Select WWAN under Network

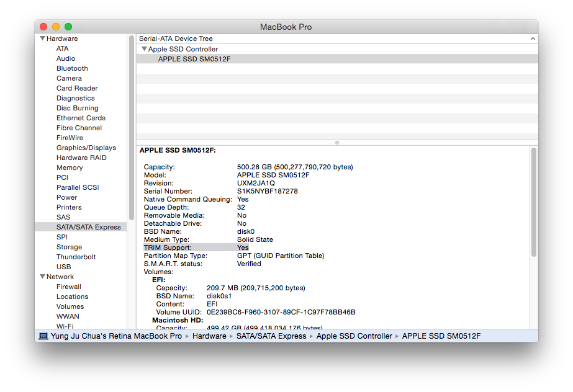click(x=68, y=316)
